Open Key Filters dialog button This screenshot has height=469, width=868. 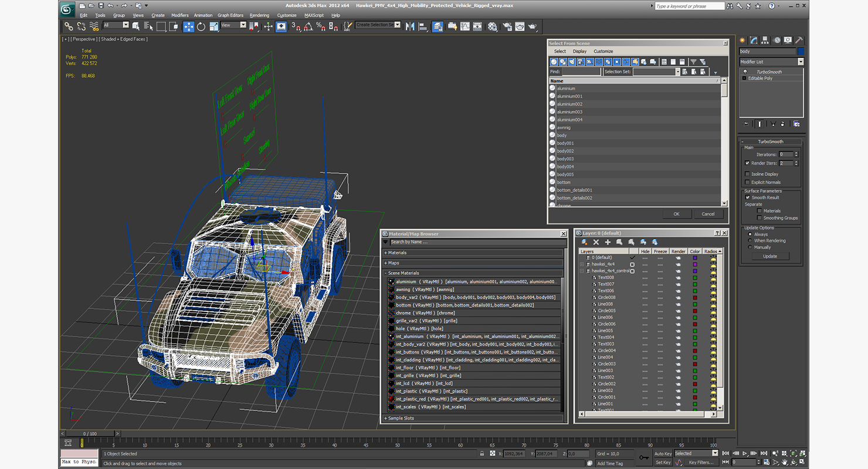(x=702, y=463)
